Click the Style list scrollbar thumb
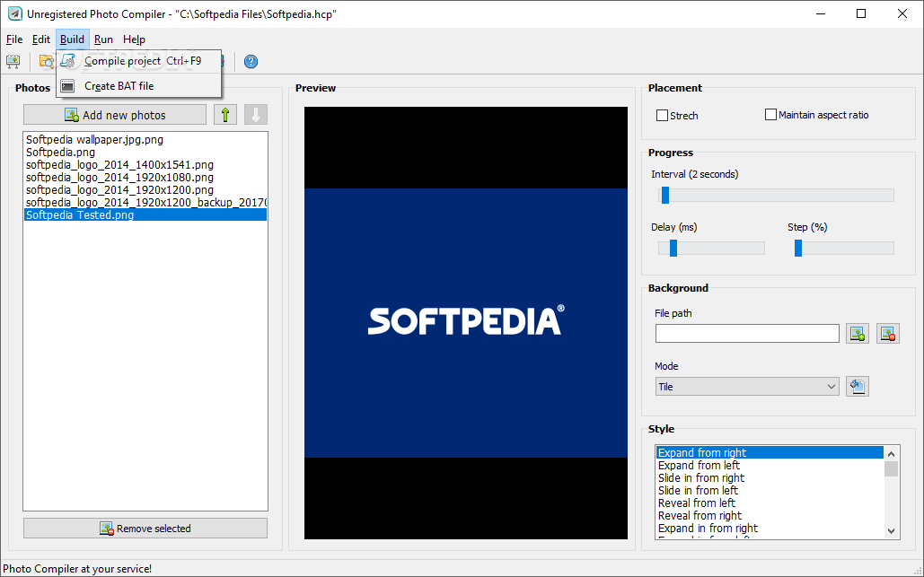 point(891,468)
